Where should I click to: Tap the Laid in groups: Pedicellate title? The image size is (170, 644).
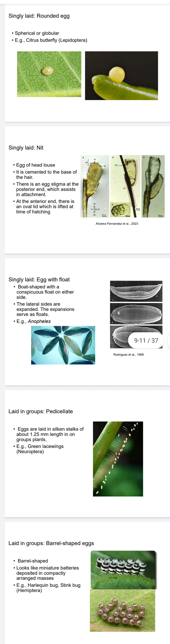(x=41, y=411)
